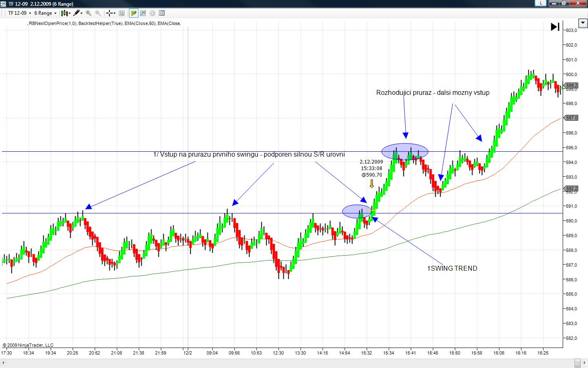
Task: Open the drawing tools pen menu
Action: [x=78, y=13]
